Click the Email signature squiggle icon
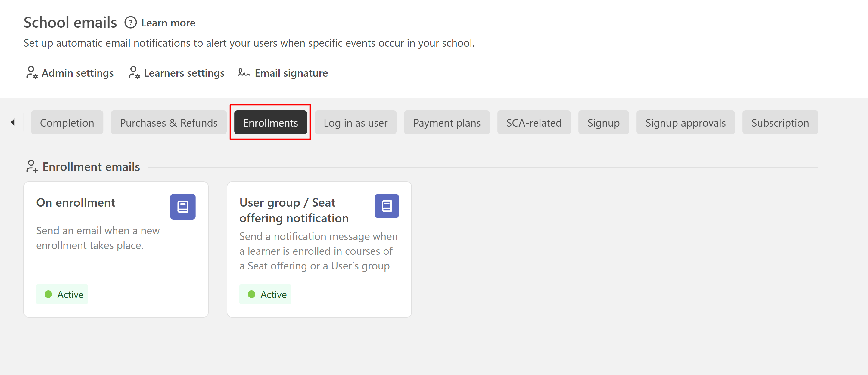 click(x=244, y=72)
